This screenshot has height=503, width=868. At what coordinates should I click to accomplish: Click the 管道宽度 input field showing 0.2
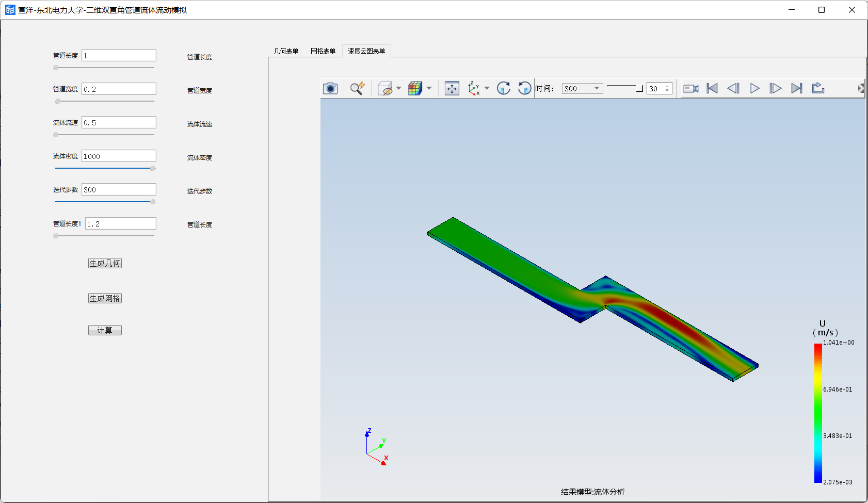tap(119, 89)
